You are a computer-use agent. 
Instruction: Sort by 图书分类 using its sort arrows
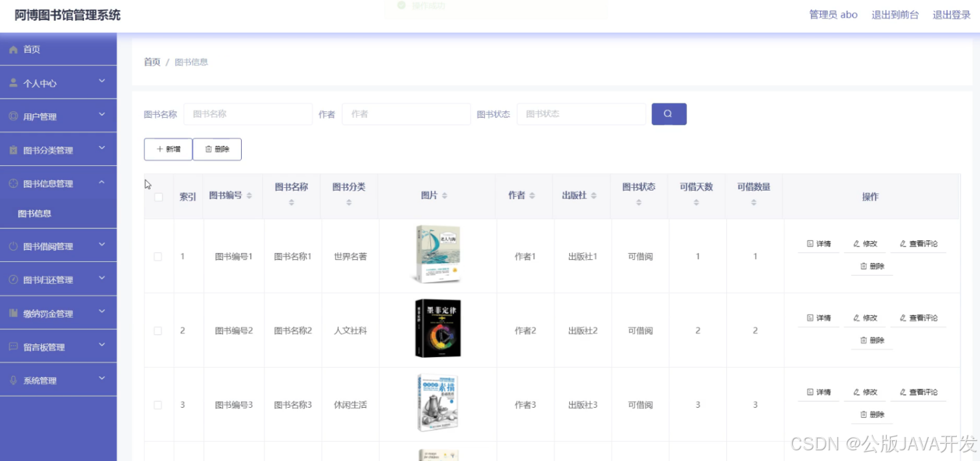[349, 203]
